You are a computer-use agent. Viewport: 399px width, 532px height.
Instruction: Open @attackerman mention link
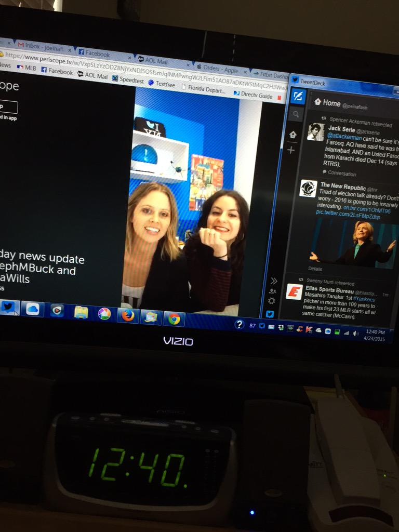[344, 137]
